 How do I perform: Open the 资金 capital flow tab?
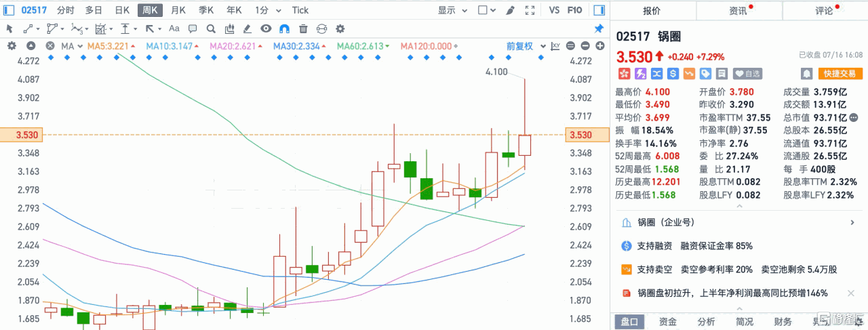point(667,322)
